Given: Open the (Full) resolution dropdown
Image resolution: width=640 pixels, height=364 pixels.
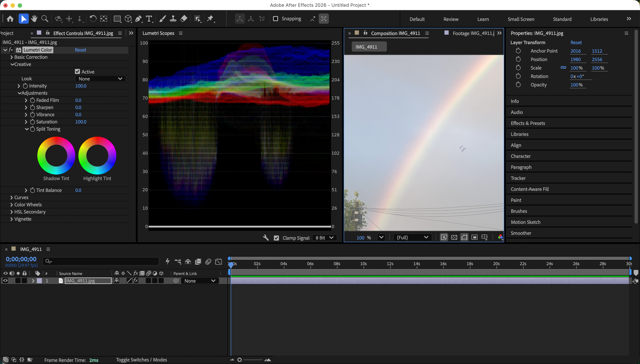Looking at the screenshot, I should [413, 237].
